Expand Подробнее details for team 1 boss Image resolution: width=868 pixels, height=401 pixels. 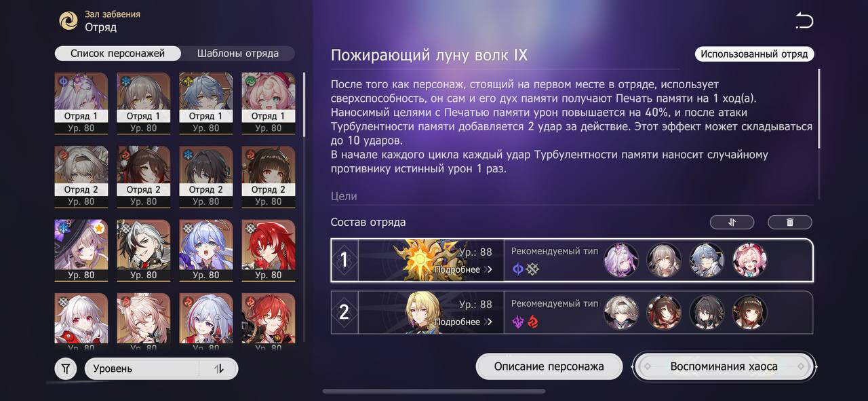click(463, 269)
